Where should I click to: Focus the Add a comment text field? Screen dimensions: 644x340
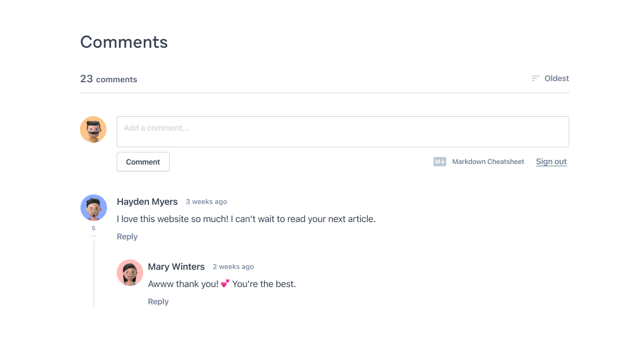tap(343, 132)
